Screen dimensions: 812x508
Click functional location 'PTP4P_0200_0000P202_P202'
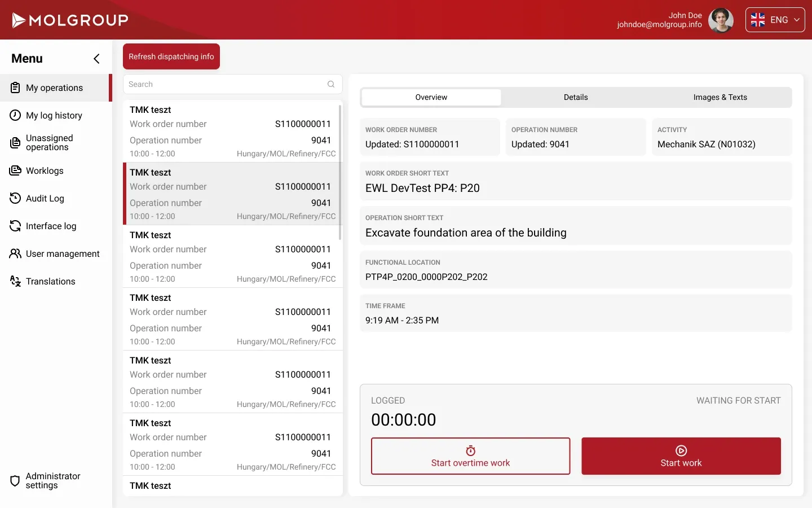426,277
